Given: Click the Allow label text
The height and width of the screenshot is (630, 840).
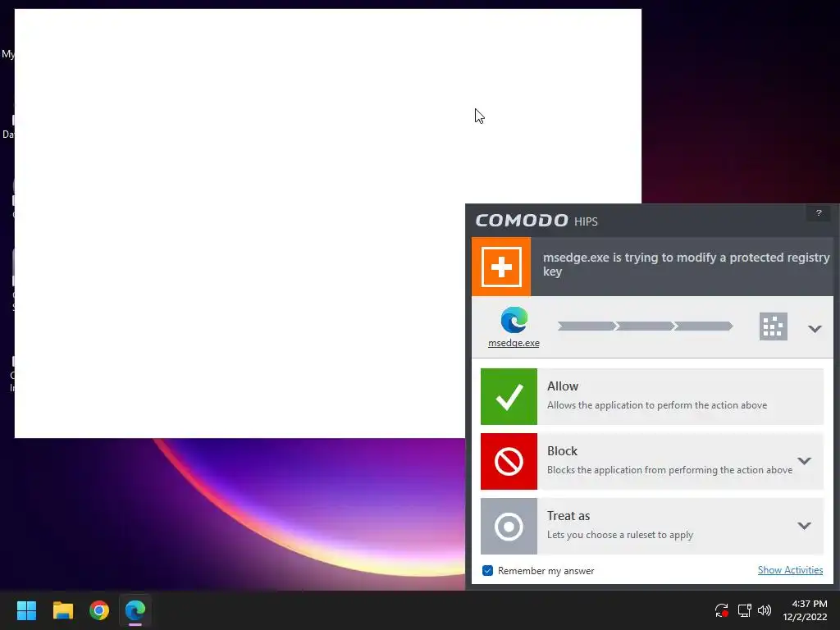Looking at the screenshot, I should [x=563, y=386].
